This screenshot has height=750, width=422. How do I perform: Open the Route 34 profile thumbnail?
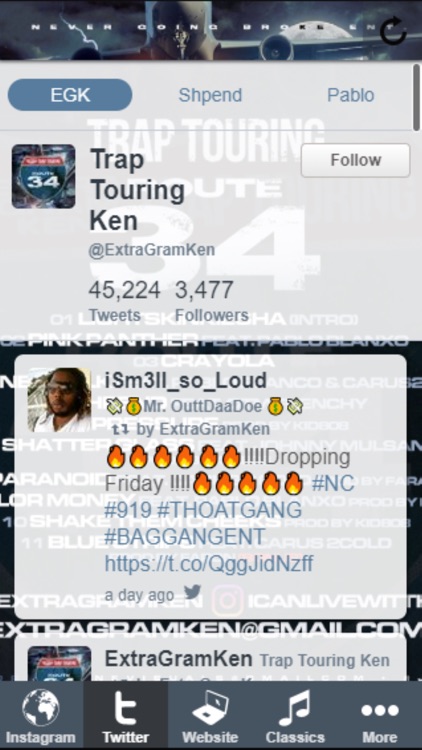point(44,176)
